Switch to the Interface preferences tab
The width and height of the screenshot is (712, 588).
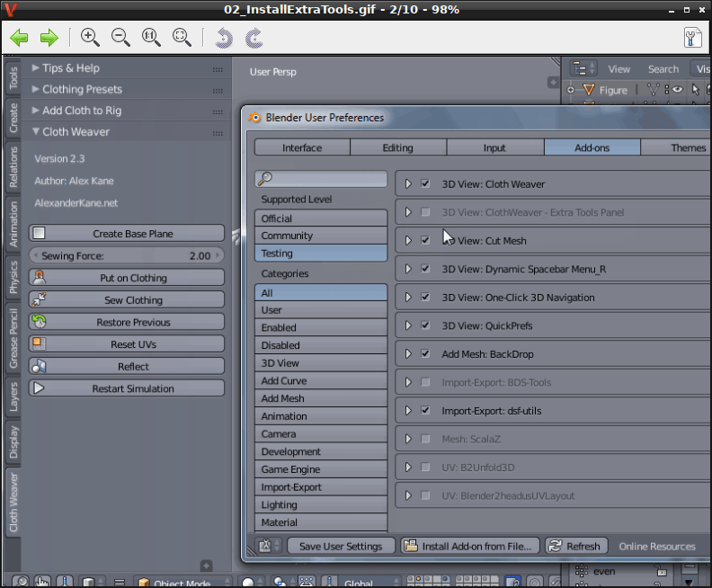tap(302, 147)
